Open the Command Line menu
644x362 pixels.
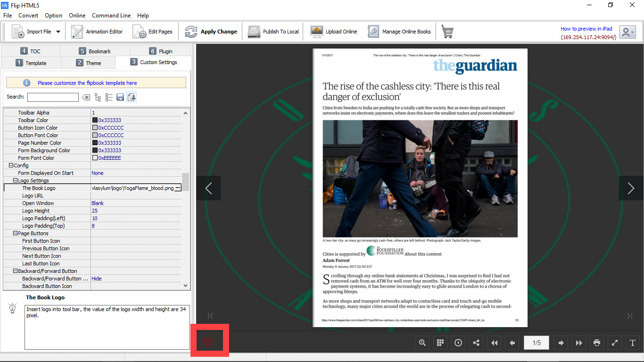point(111,16)
